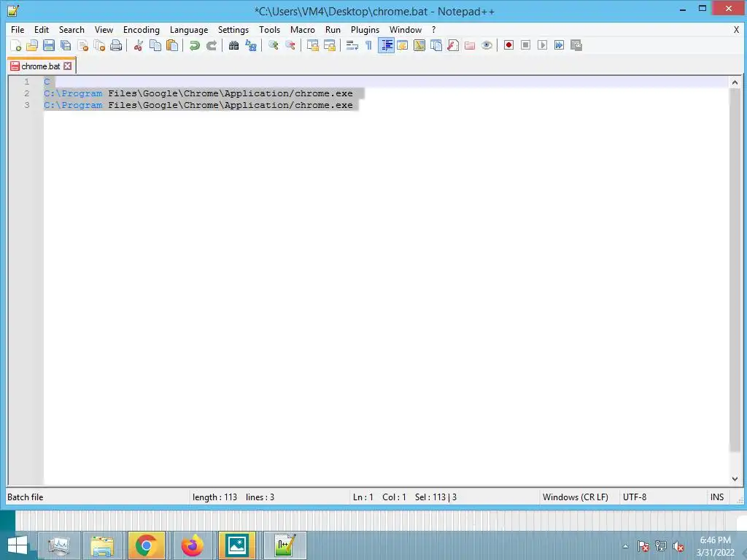This screenshot has height=560, width=747.
Task: Zoom in with the magnifier plus icon
Action: click(273, 45)
